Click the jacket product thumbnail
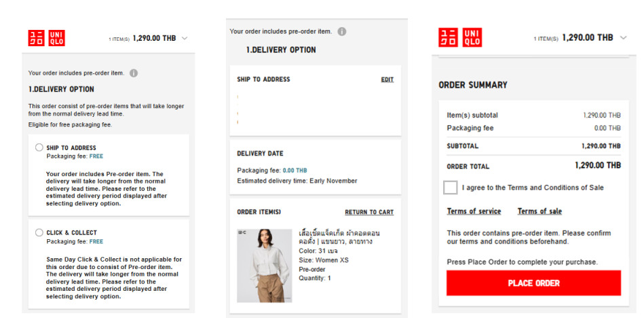Image resolution: width=644 pixels, height=318 pixels. 264,265
